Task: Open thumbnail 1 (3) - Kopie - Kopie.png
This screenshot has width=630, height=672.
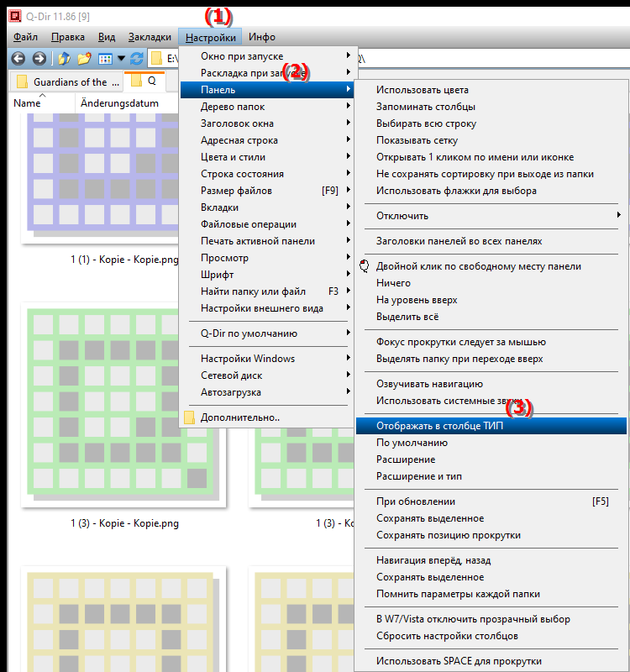Action: tap(124, 412)
